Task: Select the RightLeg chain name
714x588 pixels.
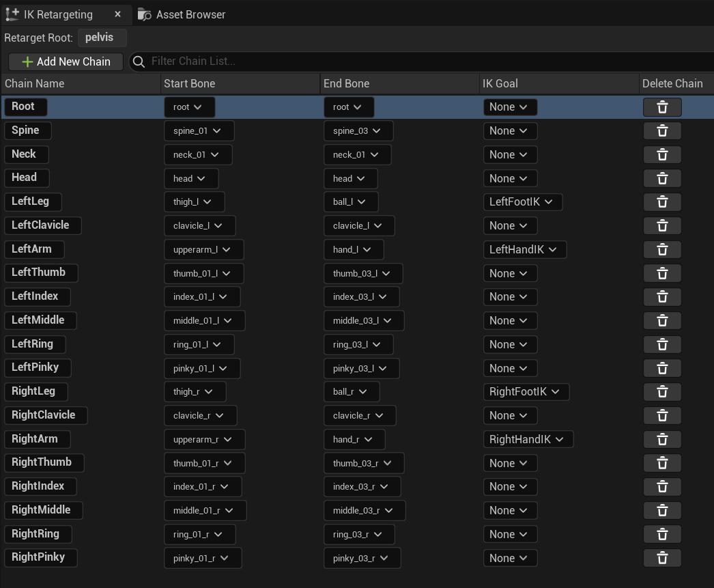Action: [x=36, y=391]
